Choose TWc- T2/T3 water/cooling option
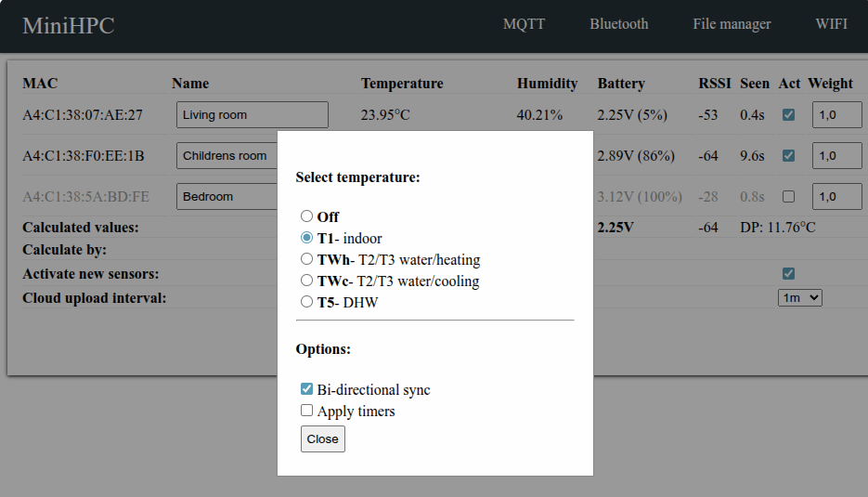This screenshot has height=497, width=868. (306, 280)
